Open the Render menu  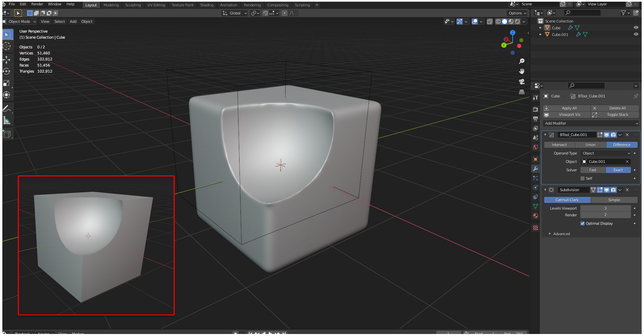click(37, 4)
